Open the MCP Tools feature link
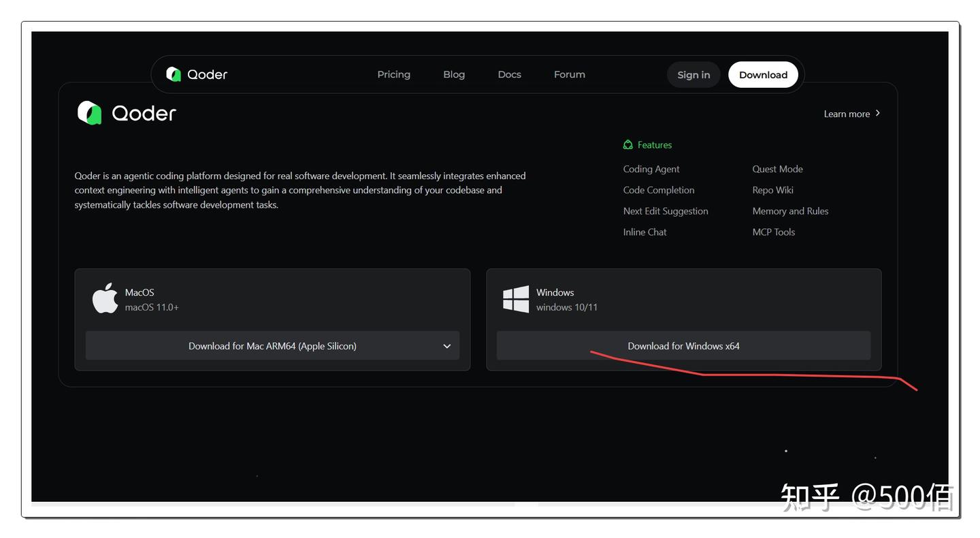Image resolution: width=980 pixels, height=538 pixels. (x=773, y=232)
